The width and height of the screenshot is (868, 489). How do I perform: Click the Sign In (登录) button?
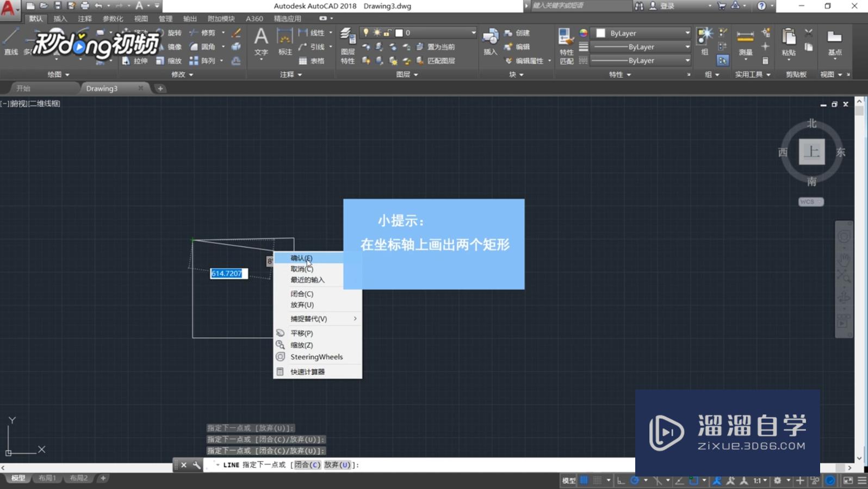[662, 6]
